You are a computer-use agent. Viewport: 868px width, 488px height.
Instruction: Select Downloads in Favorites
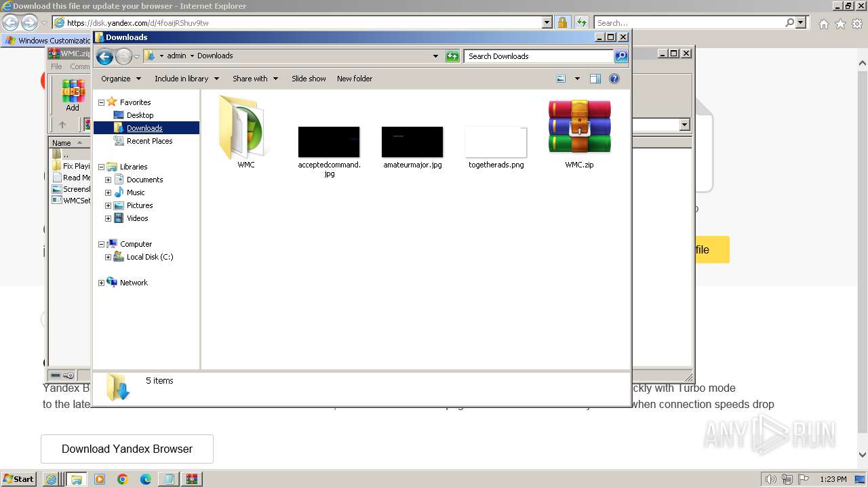(144, 128)
